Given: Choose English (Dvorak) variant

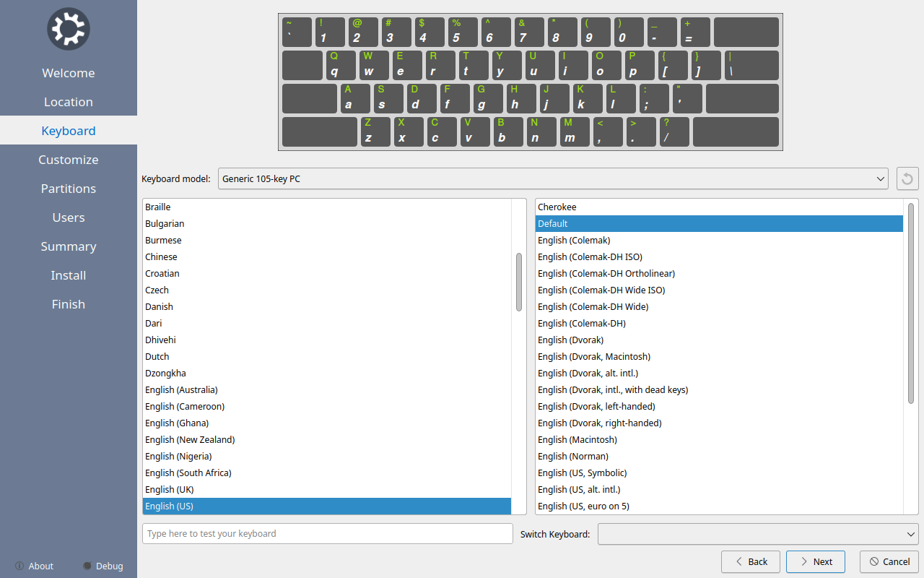Looking at the screenshot, I should pos(719,340).
